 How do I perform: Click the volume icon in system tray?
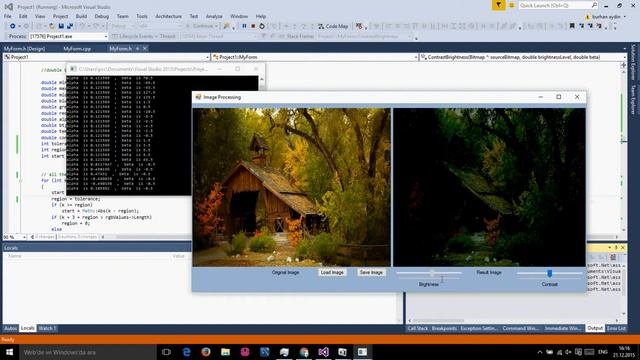click(x=569, y=352)
